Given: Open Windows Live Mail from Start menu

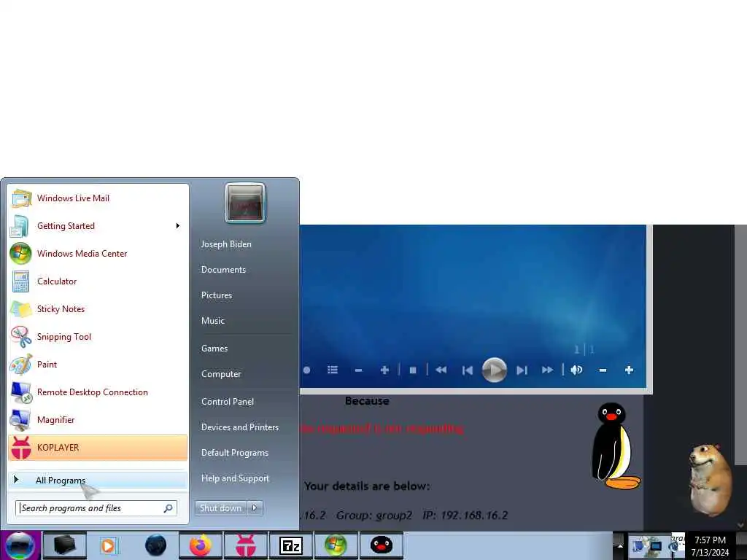Looking at the screenshot, I should 98,198.
